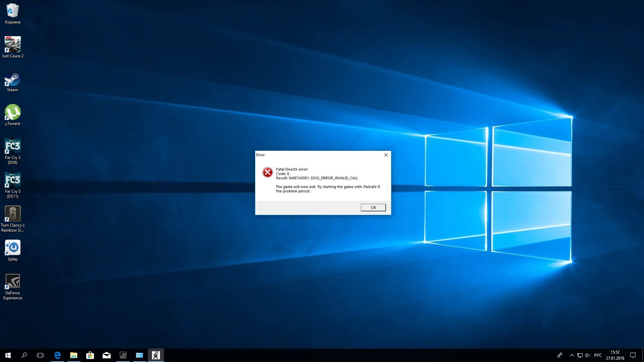Open the volume control in tray
The width and height of the screenshot is (644, 362).
587,355
